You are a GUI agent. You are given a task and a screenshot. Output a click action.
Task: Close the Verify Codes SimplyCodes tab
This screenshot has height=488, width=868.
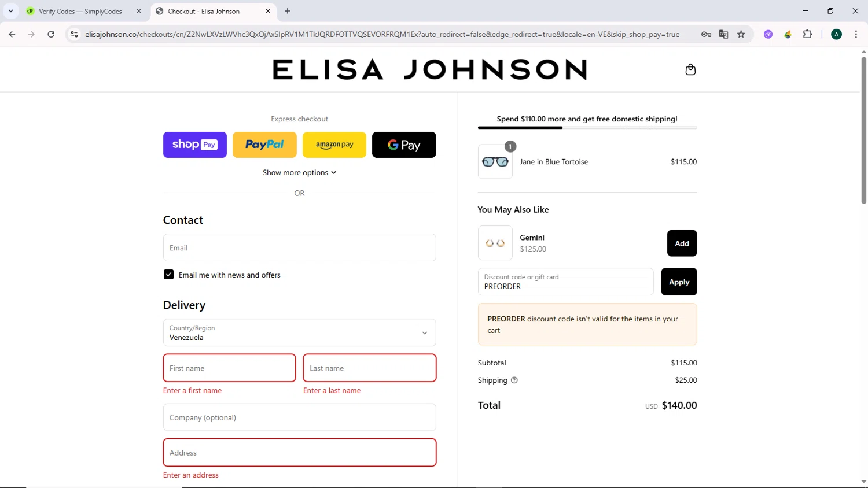click(139, 11)
